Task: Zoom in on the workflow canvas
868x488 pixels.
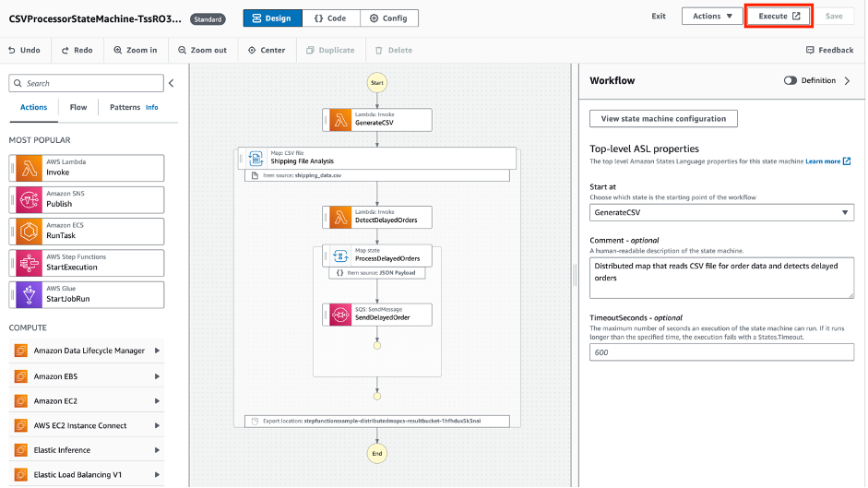Action: 136,50
